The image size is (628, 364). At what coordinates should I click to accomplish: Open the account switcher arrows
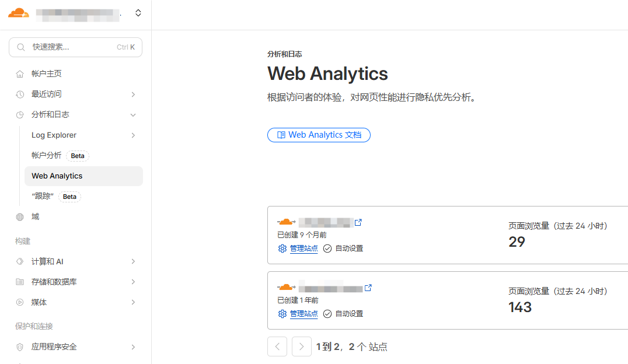click(138, 13)
